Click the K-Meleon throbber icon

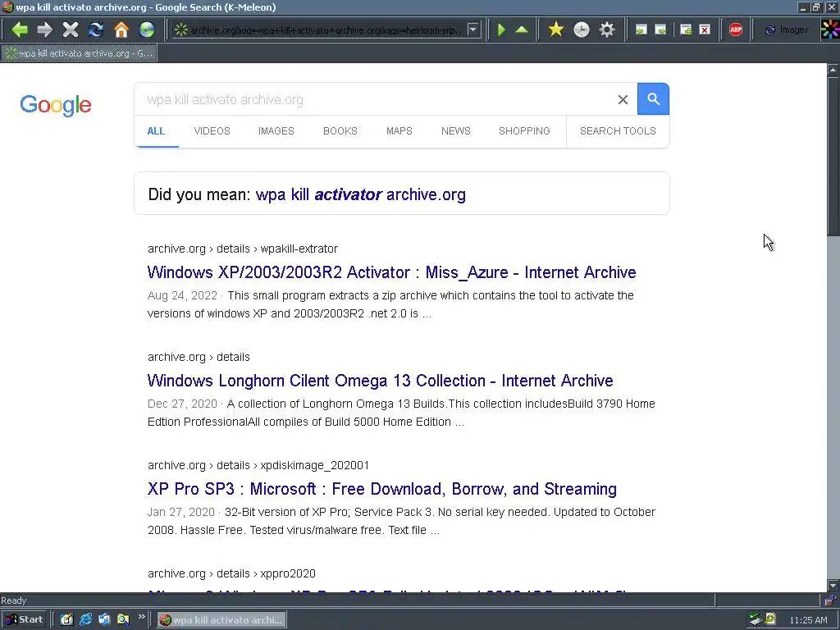(x=830, y=30)
